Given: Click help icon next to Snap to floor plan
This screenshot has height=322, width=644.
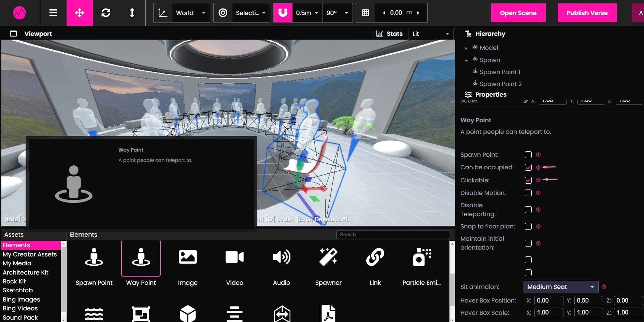Looking at the screenshot, I should click(x=538, y=226).
